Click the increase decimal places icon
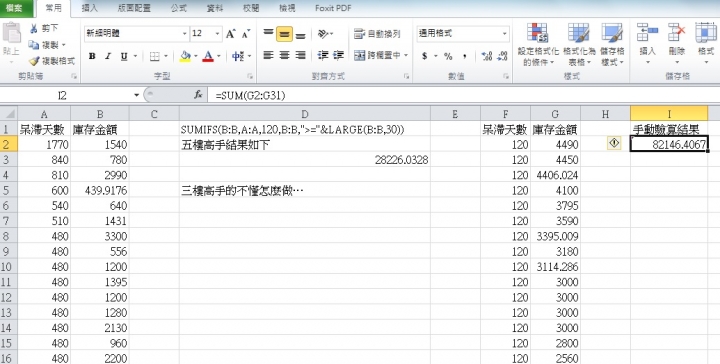 pyautogui.click(x=487, y=56)
